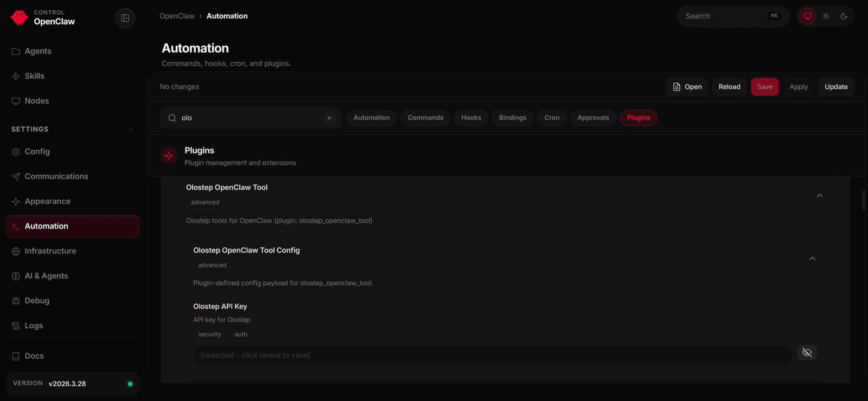Viewport: 868px width, 401px height.
Task: Focus the top Search box
Action: [x=733, y=16]
